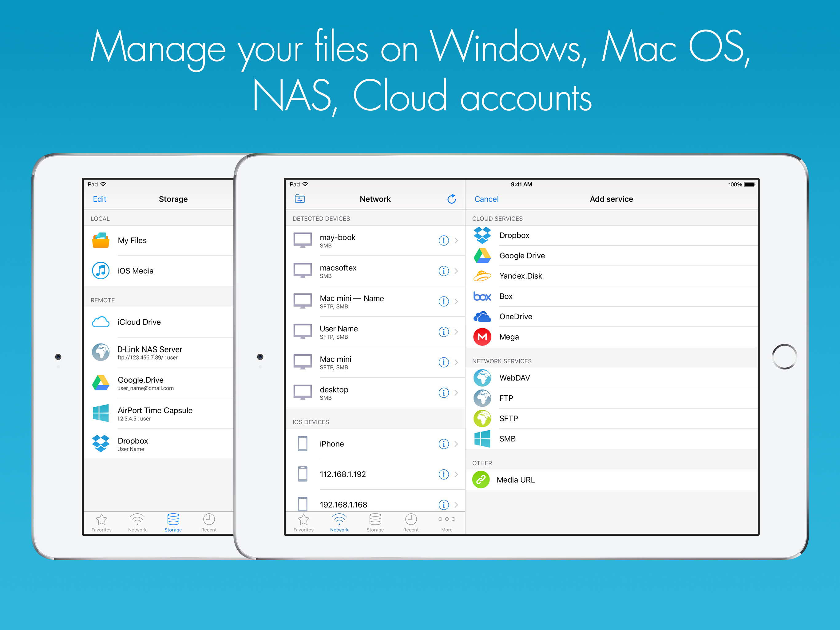Open the My Files folder icon
Screen dimensions: 840x630
pos(101,240)
